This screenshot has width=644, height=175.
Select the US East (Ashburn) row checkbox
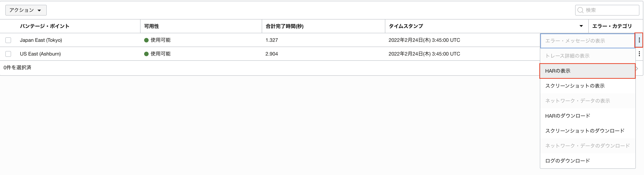tap(8, 54)
